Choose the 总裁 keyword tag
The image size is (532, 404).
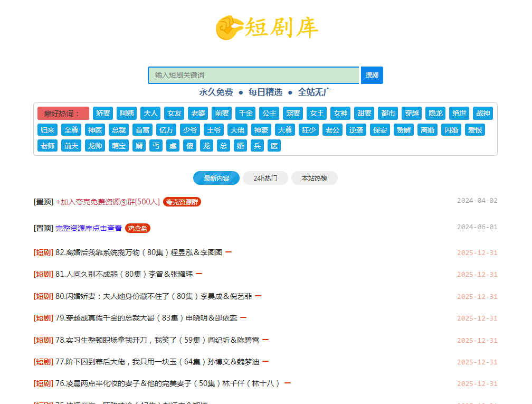119,129
